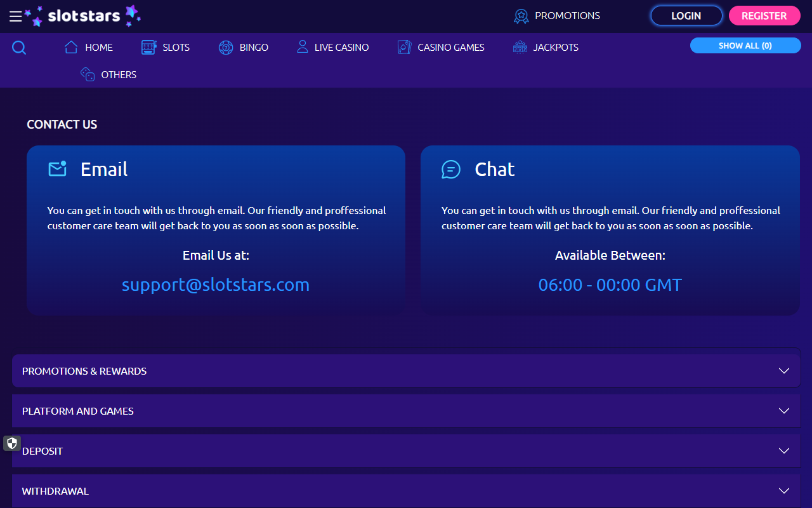Open the support@slotstars.com email link
Viewport: 812px width, 508px height.
pyautogui.click(x=216, y=284)
